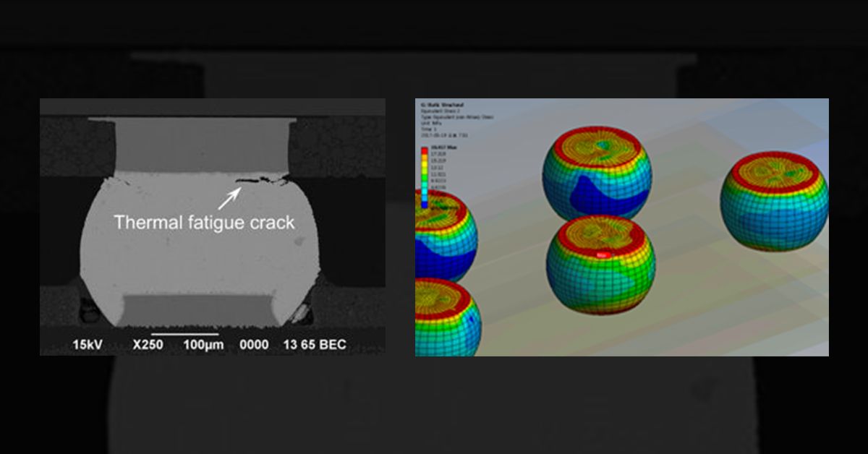Select the ANSYS simulation image panel

621,226
